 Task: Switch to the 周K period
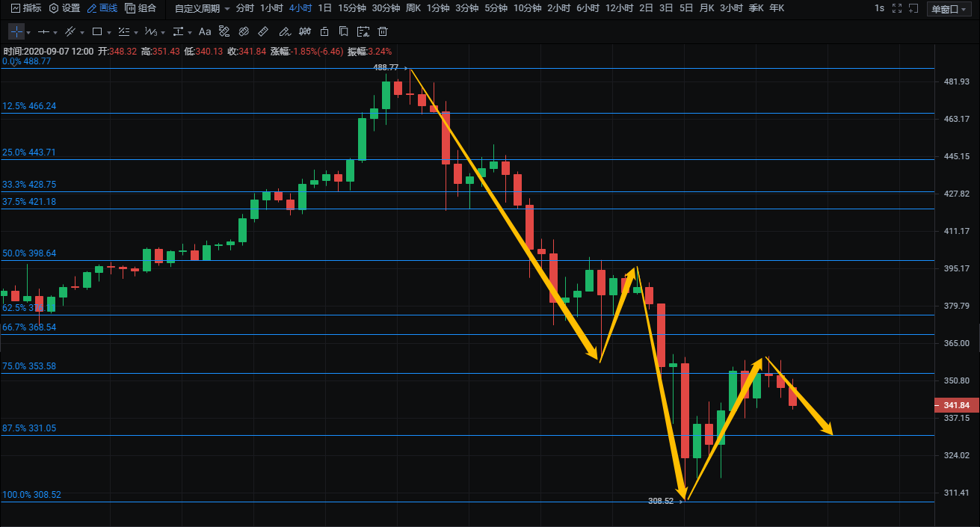tap(413, 8)
